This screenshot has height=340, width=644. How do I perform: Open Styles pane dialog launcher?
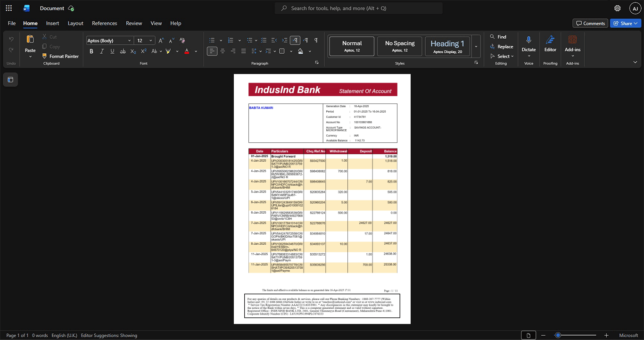[476, 63]
